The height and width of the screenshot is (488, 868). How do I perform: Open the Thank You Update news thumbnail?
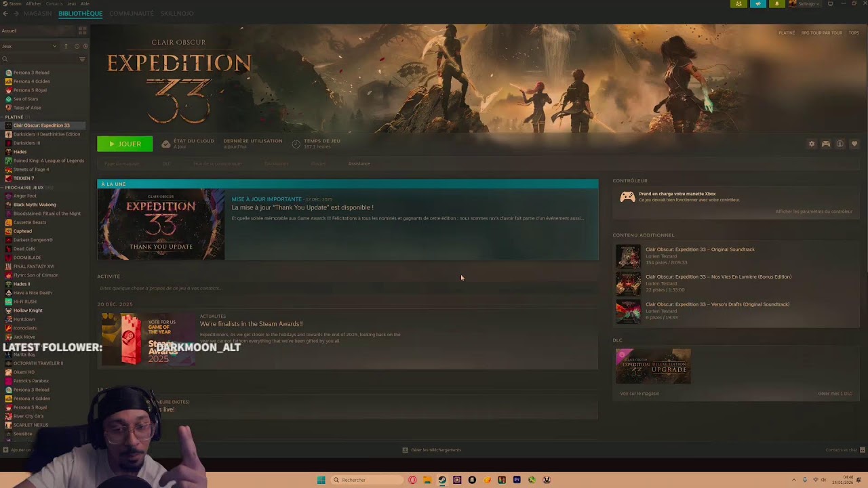[161, 224]
